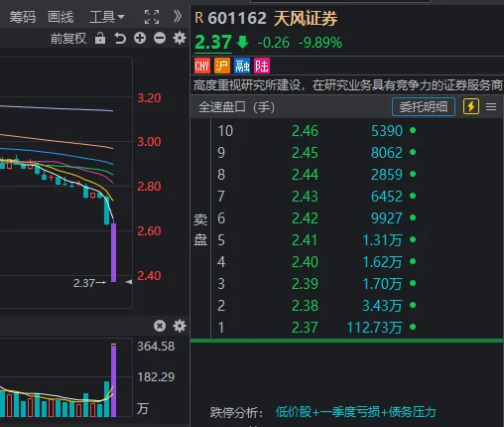Zoom in with the plus icon
Viewport: 504px width, 427px height.
tap(140, 38)
